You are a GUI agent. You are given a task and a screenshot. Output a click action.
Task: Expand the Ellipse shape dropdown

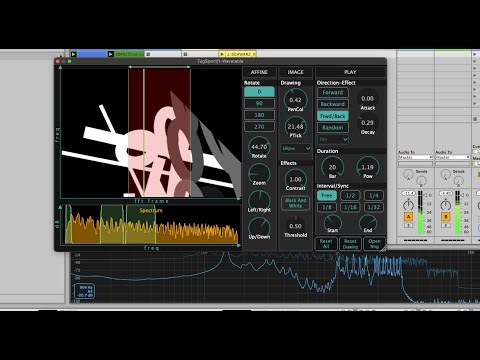pos(296,148)
